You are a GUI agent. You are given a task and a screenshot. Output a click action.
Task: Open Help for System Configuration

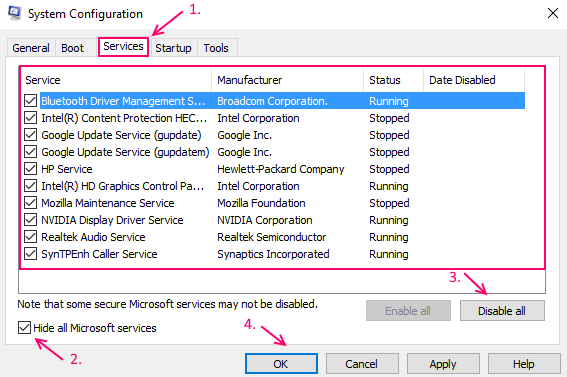[524, 363]
